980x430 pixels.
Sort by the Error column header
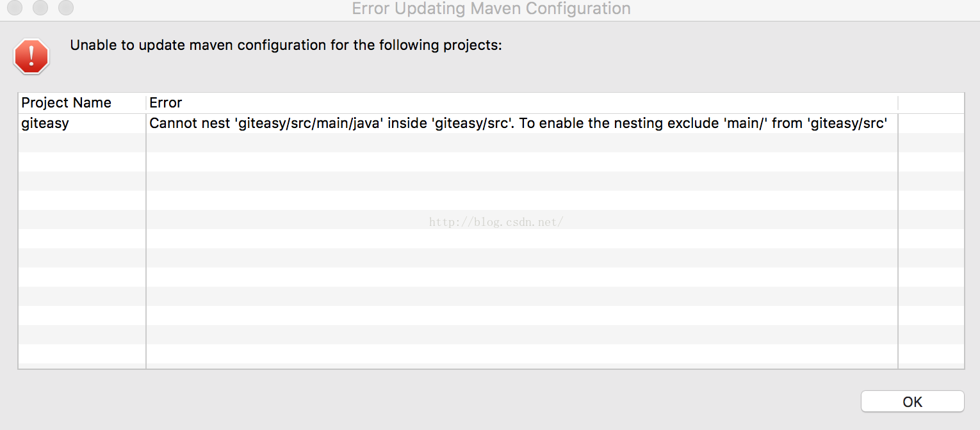(x=522, y=102)
